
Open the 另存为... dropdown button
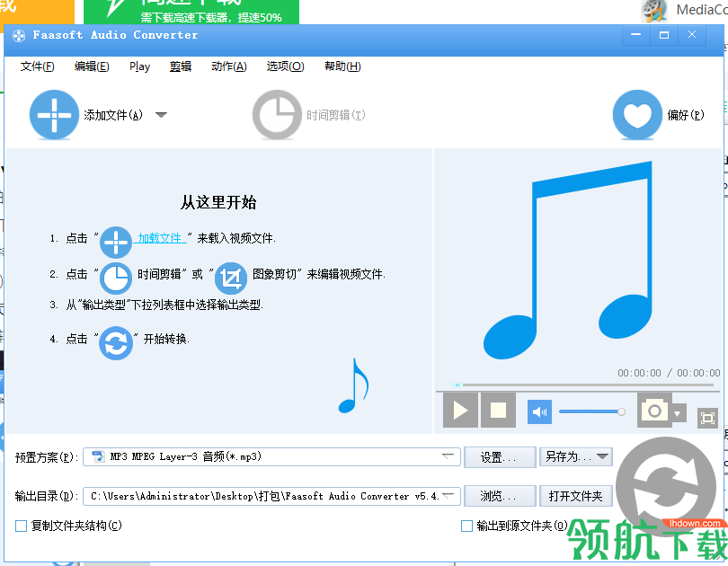point(576,457)
